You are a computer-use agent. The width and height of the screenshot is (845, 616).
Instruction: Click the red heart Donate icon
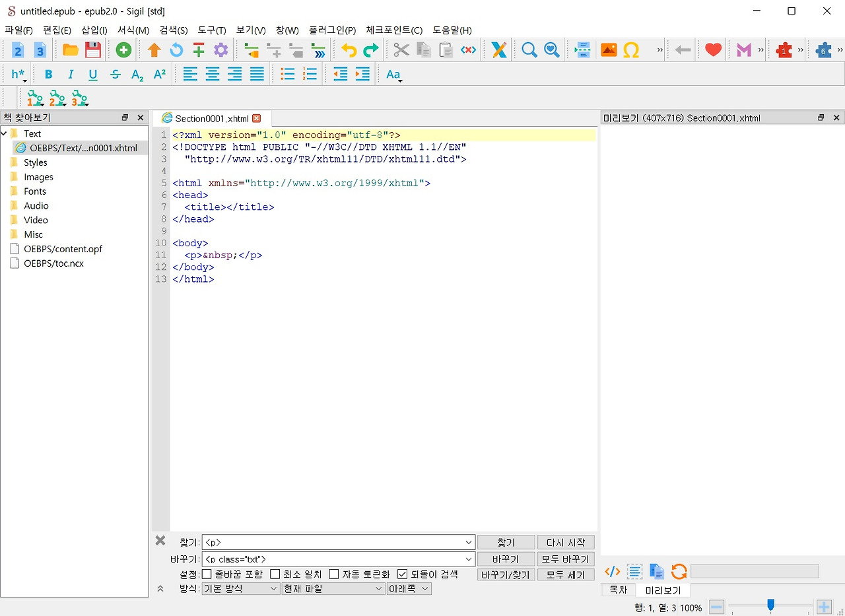point(713,50)
